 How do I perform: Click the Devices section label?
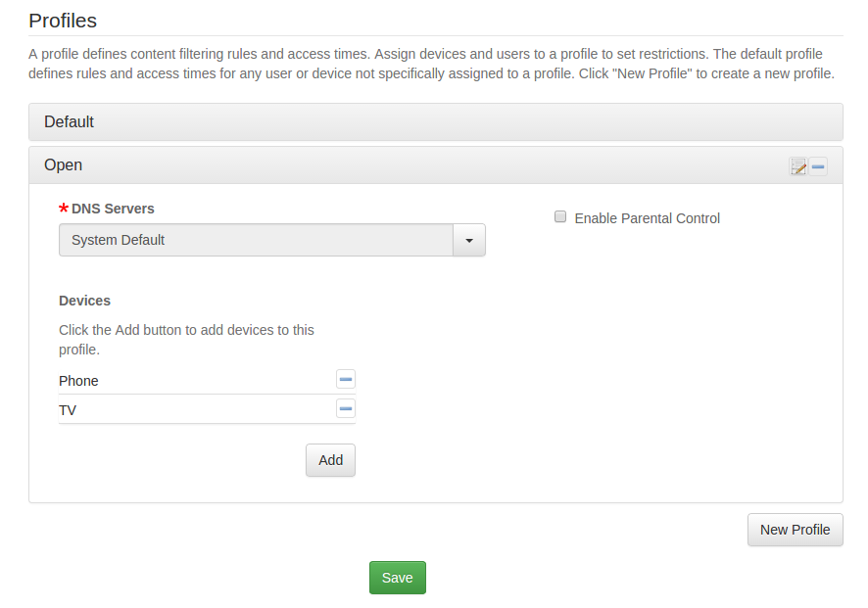(x=84, y=301)
